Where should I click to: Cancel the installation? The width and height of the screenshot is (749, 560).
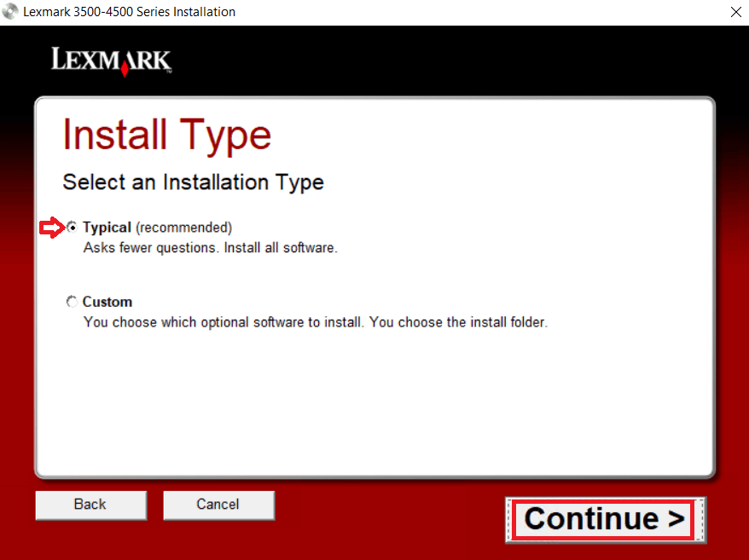(x=218, y=505)
